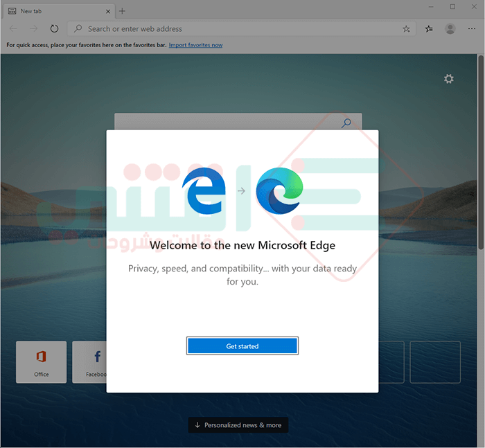The width and height of the screenshot is (485, 448).
Task: Open a new tab with plus button
Action: 122,11
